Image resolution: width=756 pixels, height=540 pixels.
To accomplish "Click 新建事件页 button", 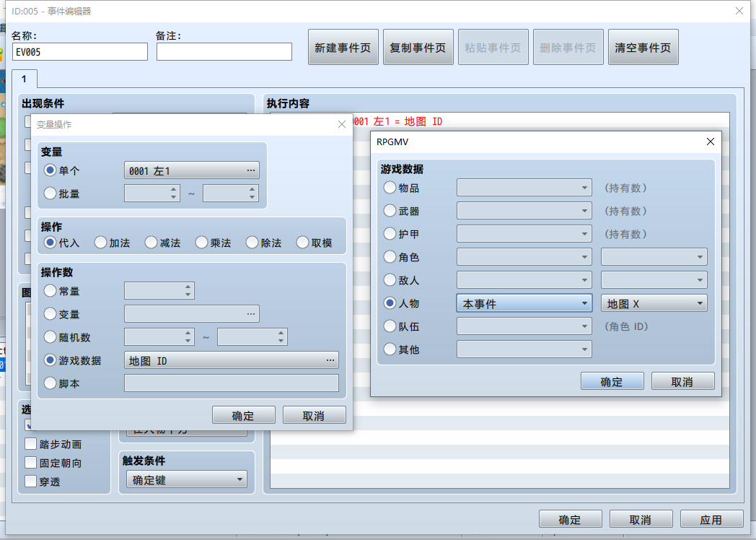I will pos(343,48).
